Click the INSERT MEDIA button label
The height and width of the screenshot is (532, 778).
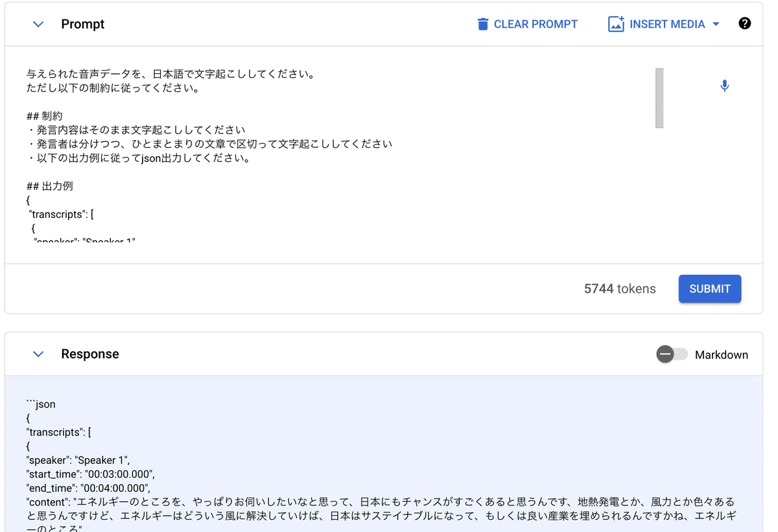tap(667, 24)
